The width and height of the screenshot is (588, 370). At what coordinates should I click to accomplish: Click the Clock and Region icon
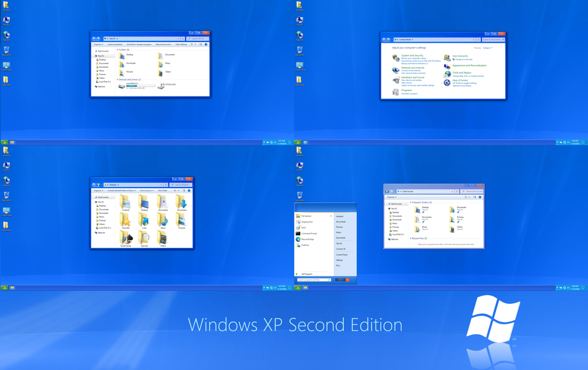(447, 74)
